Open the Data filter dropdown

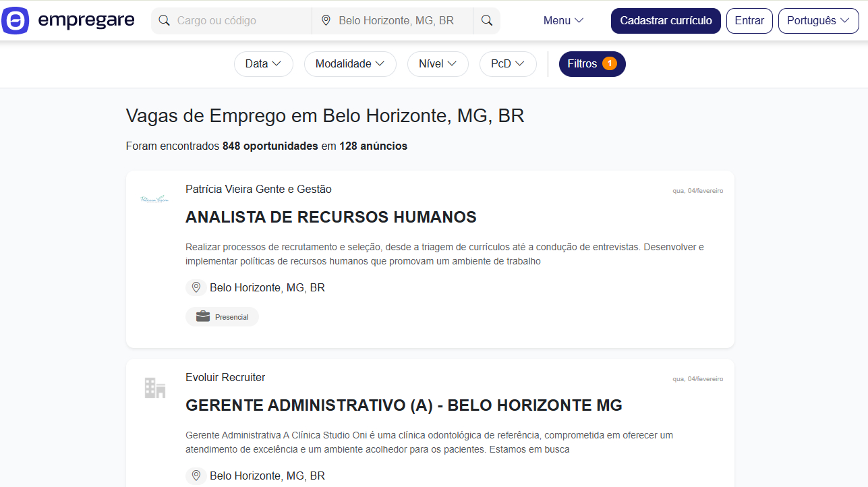(263, 64)
